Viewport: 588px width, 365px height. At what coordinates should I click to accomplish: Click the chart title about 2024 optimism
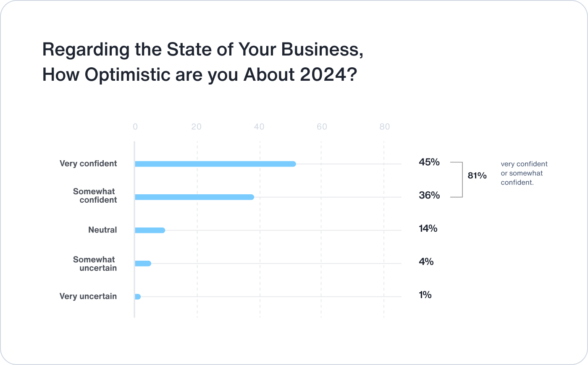click(202, 62)
